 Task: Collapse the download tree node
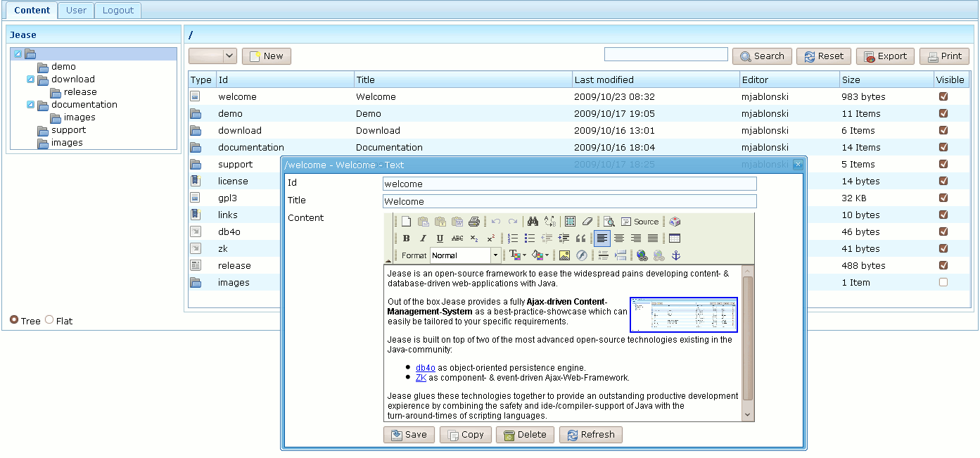pos(30,79)
